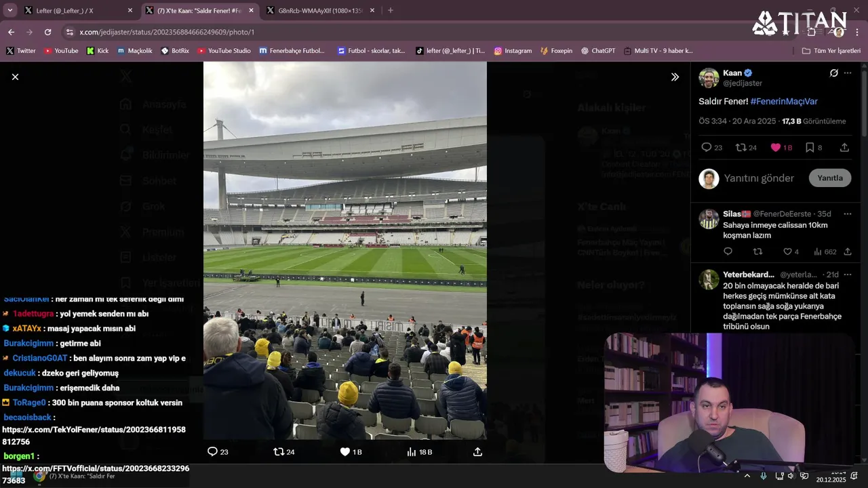Share Kaan's post from the right panel
This screenshot has width=868, height=488.
(844, 147)
